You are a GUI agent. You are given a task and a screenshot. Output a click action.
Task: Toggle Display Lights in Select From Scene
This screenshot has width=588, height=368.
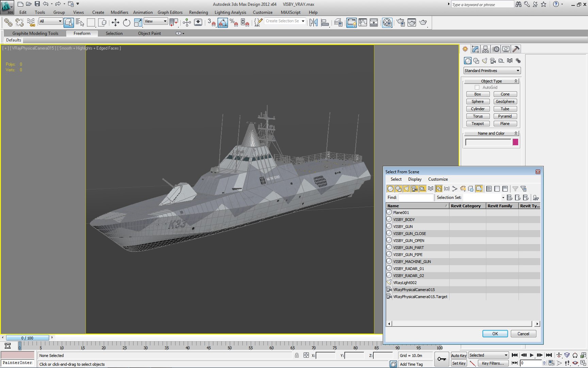(406, 189)
